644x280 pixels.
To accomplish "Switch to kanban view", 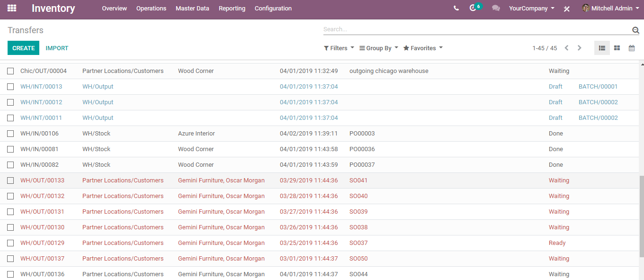I will tap(617, 48).
